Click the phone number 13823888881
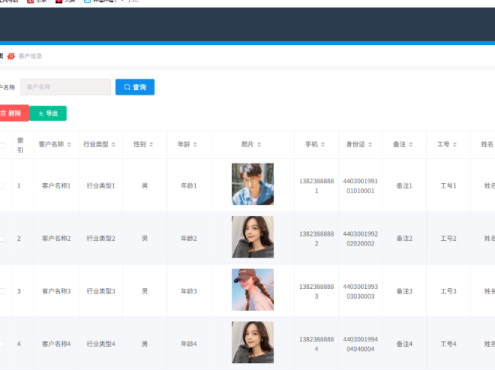 tap(317, 186)
